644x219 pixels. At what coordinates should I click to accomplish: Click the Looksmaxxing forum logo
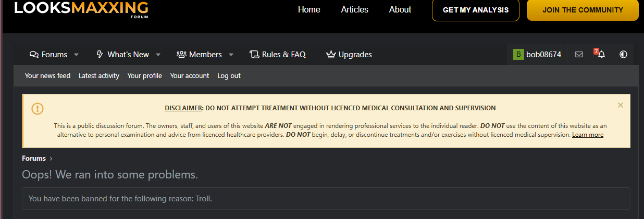81,9
